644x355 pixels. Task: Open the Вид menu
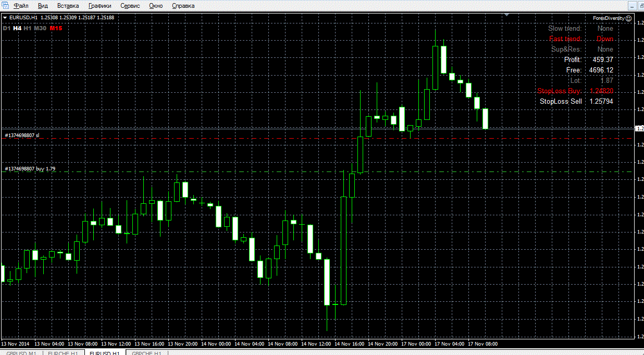(43, 6)
